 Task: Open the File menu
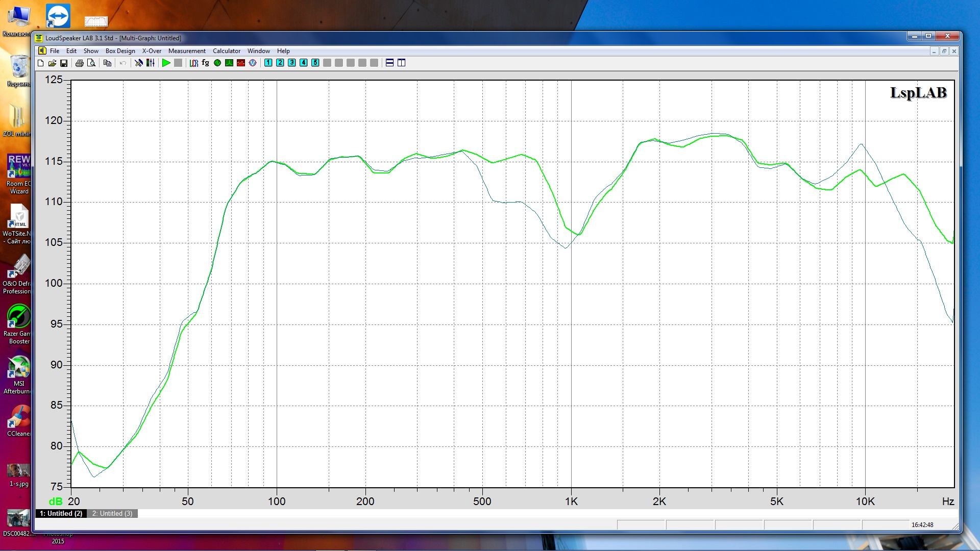pyautogui.click(x=55, y=51)
